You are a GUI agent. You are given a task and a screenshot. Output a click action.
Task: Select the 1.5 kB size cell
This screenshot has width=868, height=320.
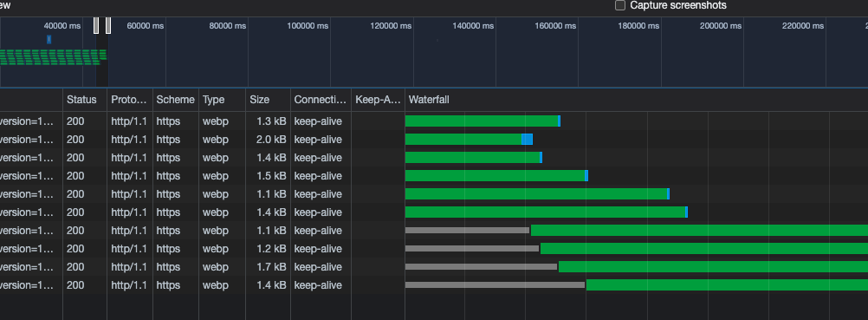click(x=268, y=176)
